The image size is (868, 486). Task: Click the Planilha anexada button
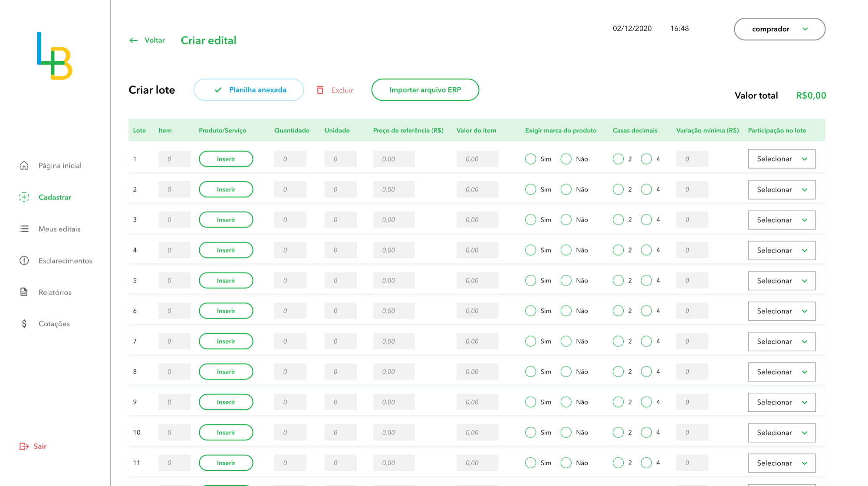249,90
